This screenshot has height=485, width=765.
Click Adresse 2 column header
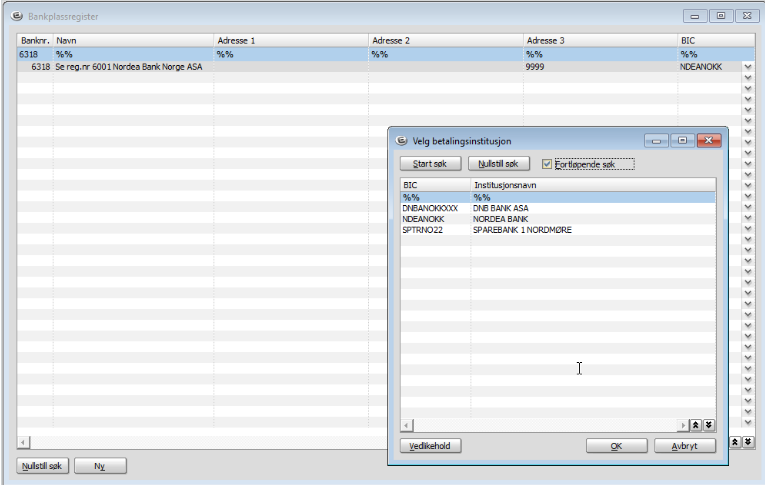point(445,40)
